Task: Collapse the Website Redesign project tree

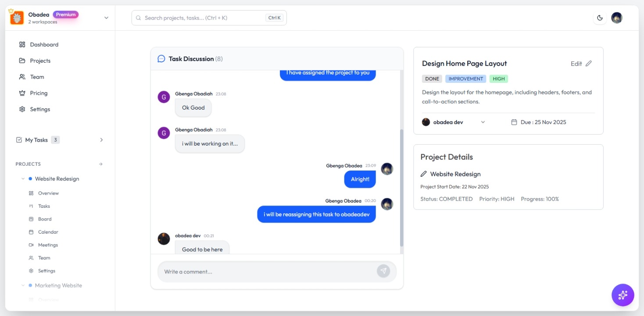Action: 23,179
